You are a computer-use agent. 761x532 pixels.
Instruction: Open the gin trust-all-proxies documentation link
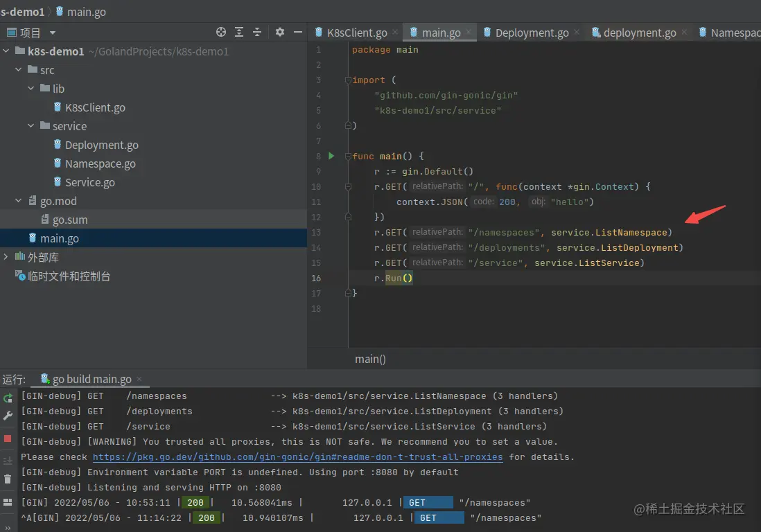pos(297,456)
